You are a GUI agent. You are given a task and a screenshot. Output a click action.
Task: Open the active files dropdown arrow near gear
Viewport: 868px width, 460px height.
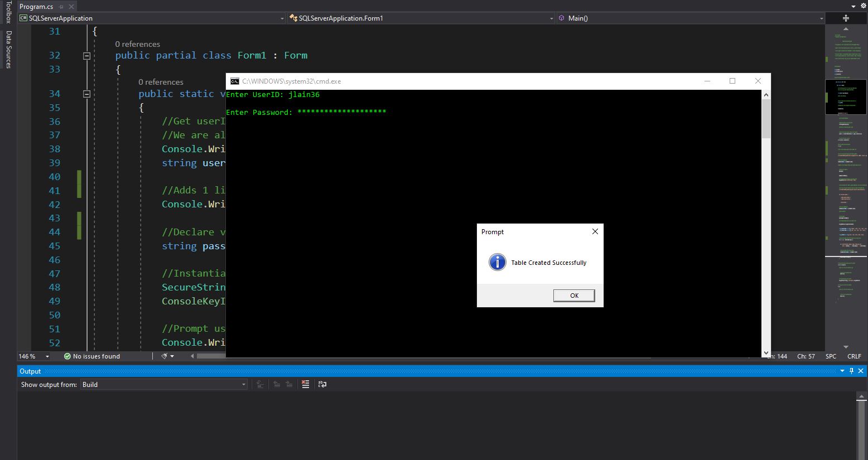point(854,6)
